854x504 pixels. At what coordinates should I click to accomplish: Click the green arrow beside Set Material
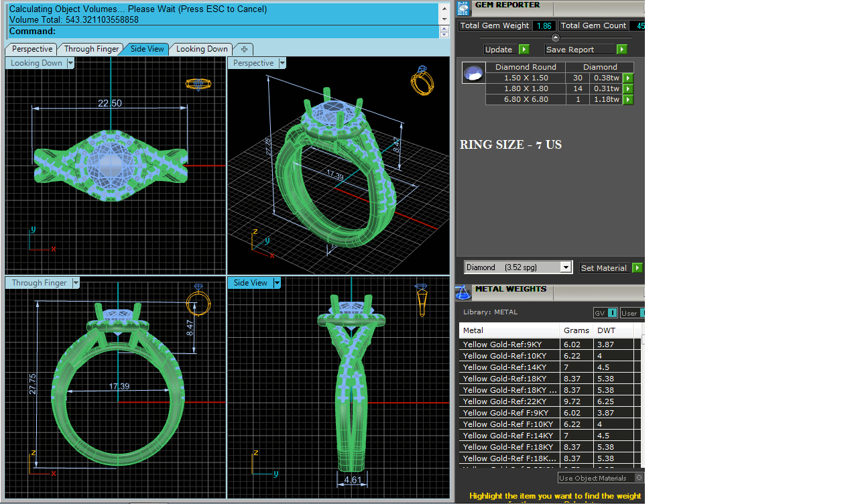[637, 268]
